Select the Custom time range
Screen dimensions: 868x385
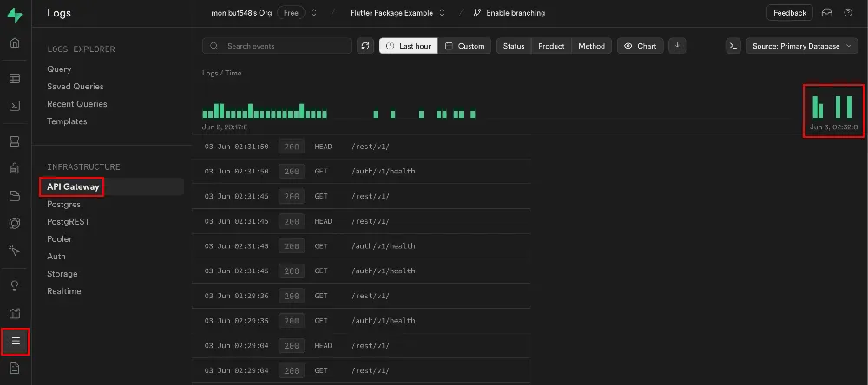pyautogui.click(x=465, y=46)
